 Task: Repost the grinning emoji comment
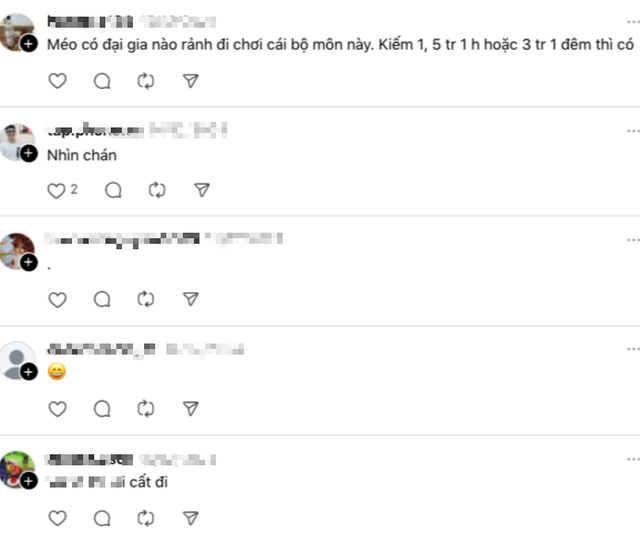(146, 409)
